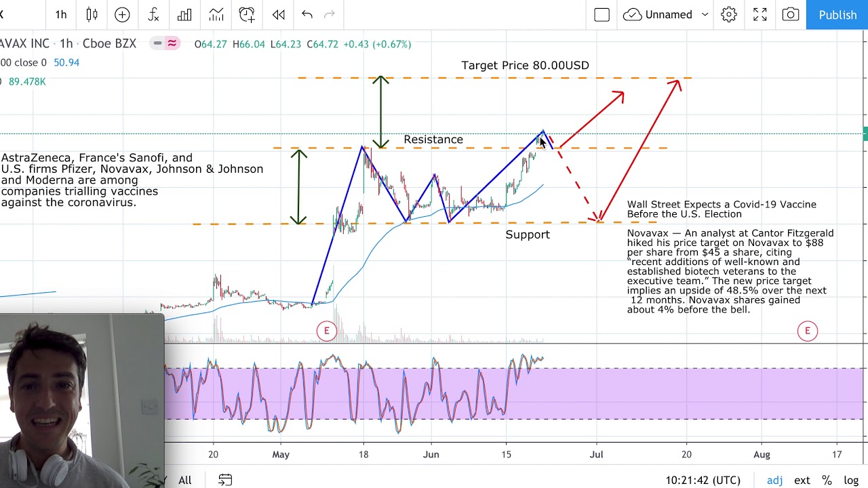Toggle the adj dividend adjustment option
The image size is (868, 488).
pyautogui.click(x=775, y=480)
